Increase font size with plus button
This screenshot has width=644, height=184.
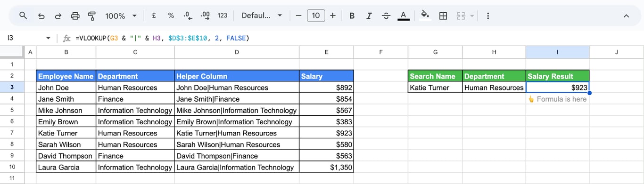point(333,16)
